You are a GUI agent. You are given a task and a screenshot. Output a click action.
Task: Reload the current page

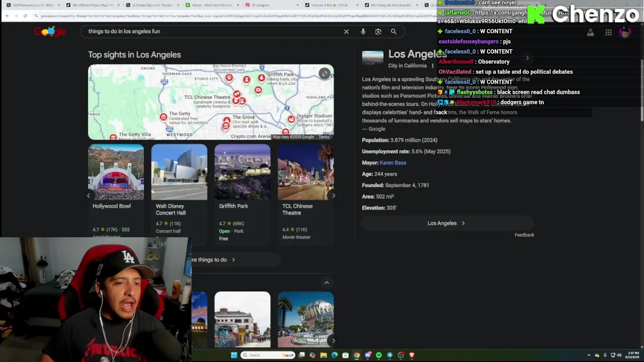25,16
